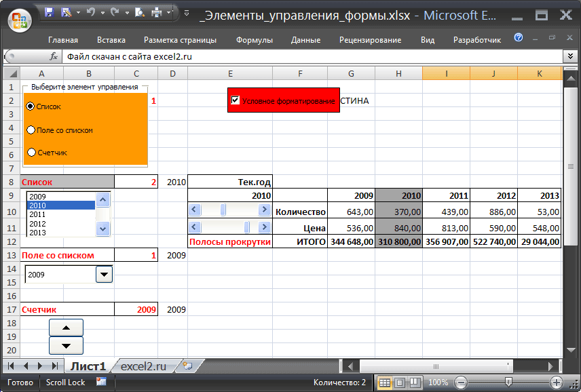This screenshot has height=392, width=581.
Task: Insert a new worksheet tab
Action: pyautogui.click(x=188, y=366)
